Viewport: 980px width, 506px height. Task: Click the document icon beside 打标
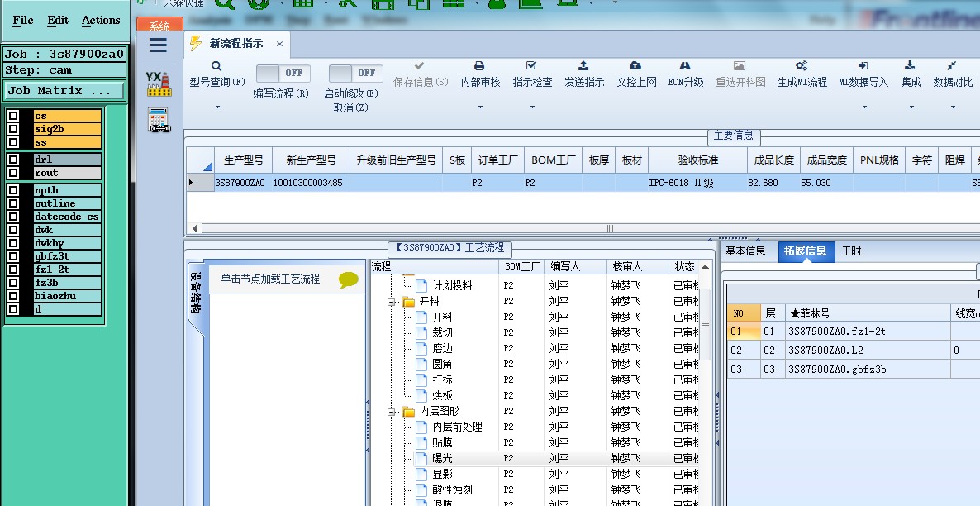[421, 379]
